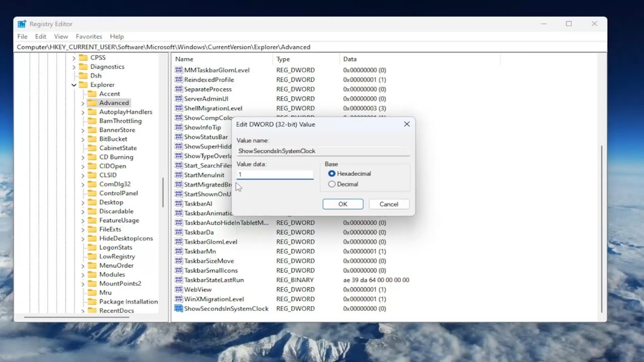This screenshot has height=362, width=644.
Task: Expand the CPSS tree node
Action: click(x=74, y=58)
